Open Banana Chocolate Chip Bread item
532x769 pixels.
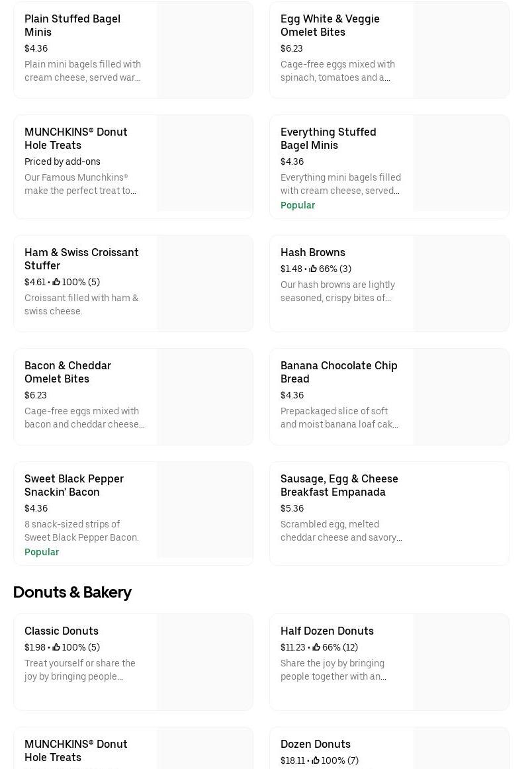[x=339, y=372]
